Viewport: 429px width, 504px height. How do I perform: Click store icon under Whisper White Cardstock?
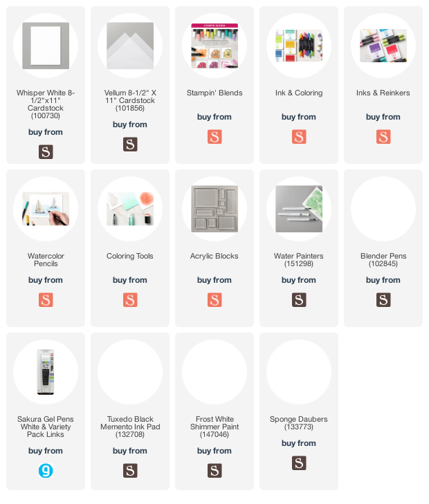pyautogui.click(x=46, y=151)
